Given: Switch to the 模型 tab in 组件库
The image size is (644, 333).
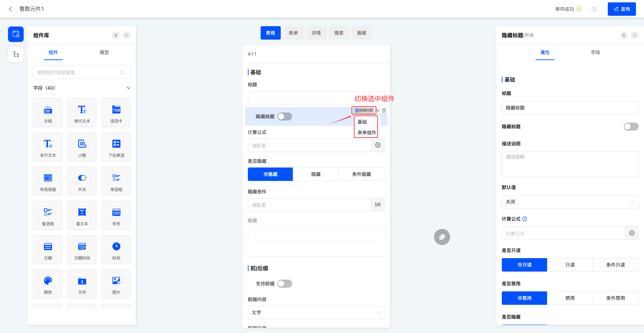Looking at the screenshot, I should [x=104, y=52].
